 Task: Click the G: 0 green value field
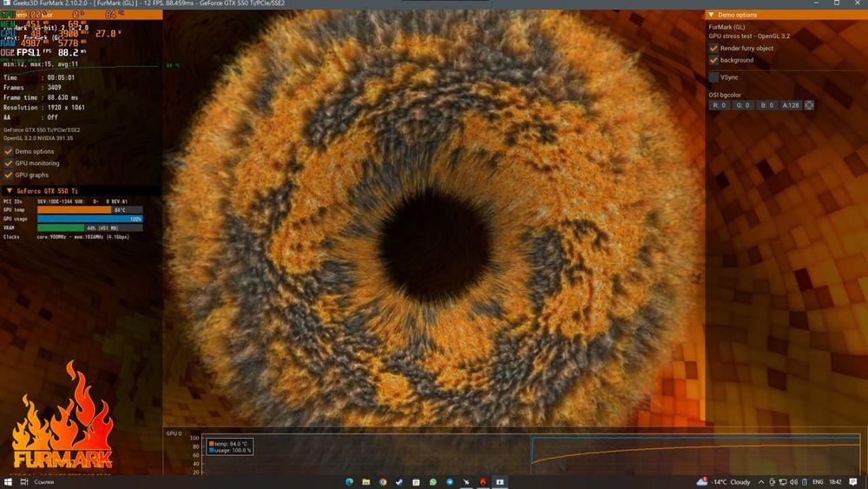point(743,105)
